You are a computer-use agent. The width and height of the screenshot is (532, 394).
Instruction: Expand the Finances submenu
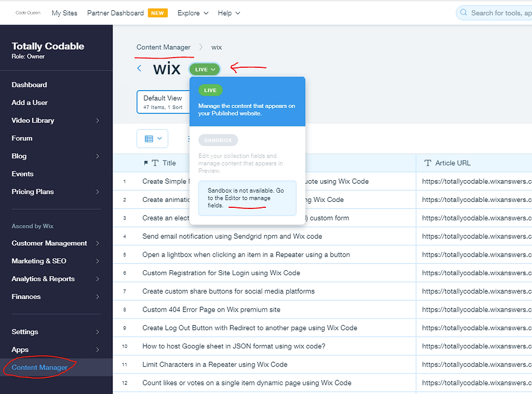(98, 297)
